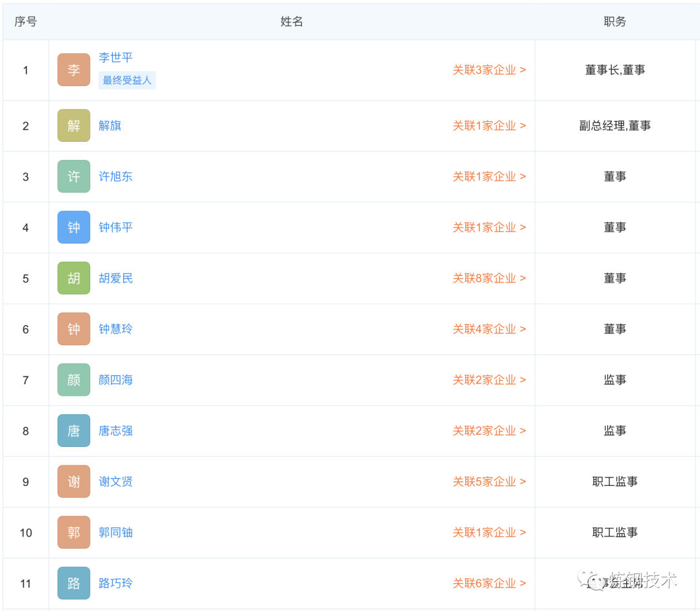Open 关联5家企业 for 谢文贤

[x=489, y=481]
